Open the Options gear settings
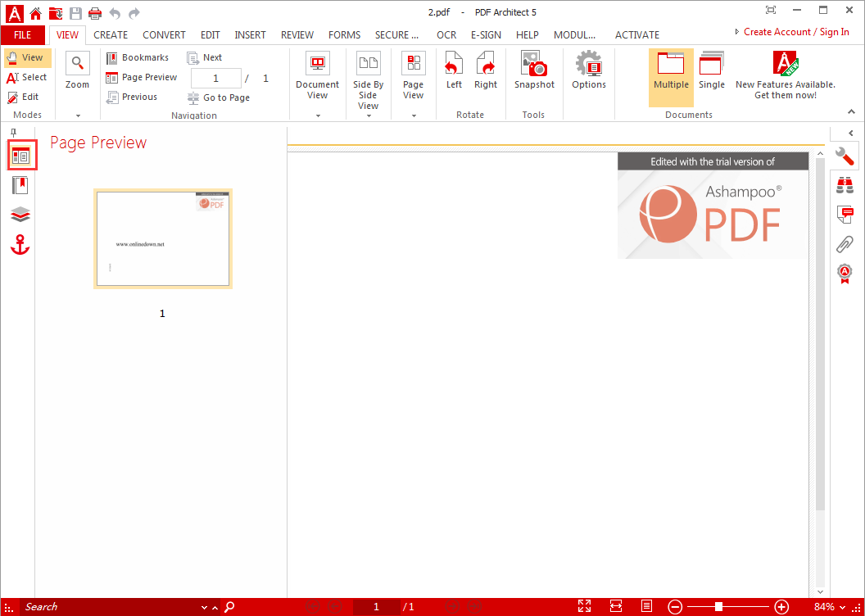 [x=589, y=71]
